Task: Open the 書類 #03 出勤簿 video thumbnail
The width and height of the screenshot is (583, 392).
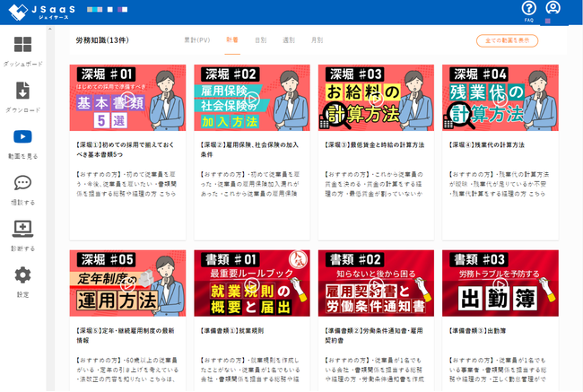Action: (500, 283)
